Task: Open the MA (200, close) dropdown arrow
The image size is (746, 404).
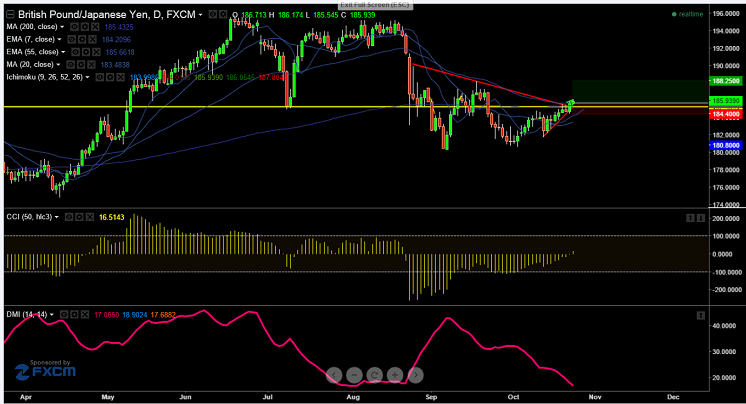Action: (62, 27)
